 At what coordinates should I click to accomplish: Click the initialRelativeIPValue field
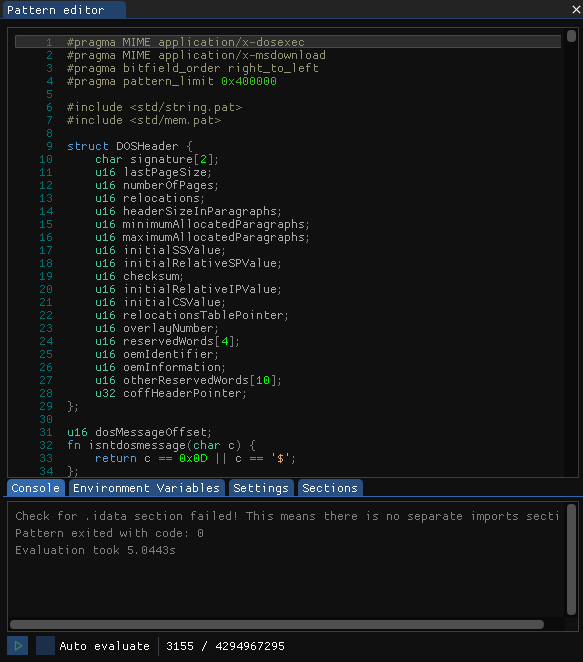pos(188,289)
